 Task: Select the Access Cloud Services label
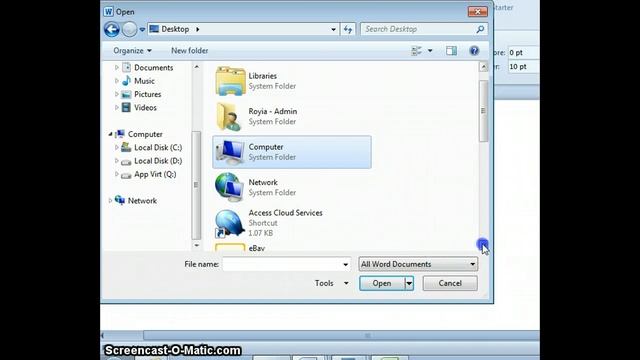click(285, 213)
